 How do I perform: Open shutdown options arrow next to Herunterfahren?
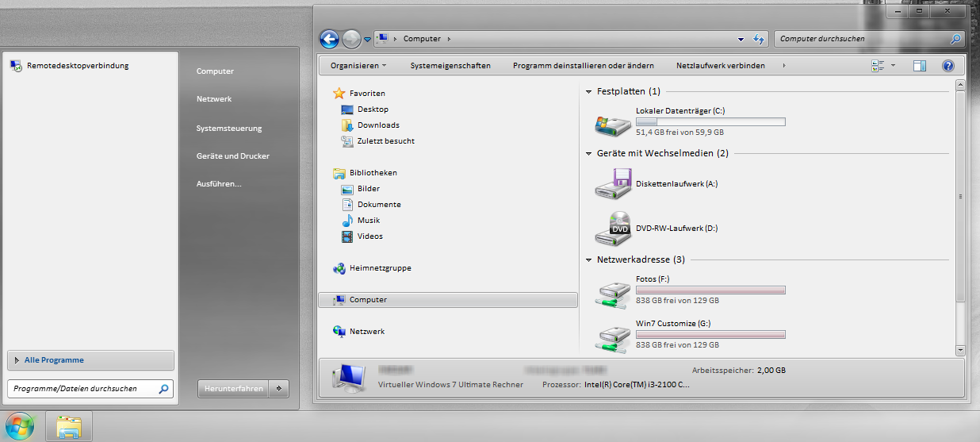pos(279,389)
